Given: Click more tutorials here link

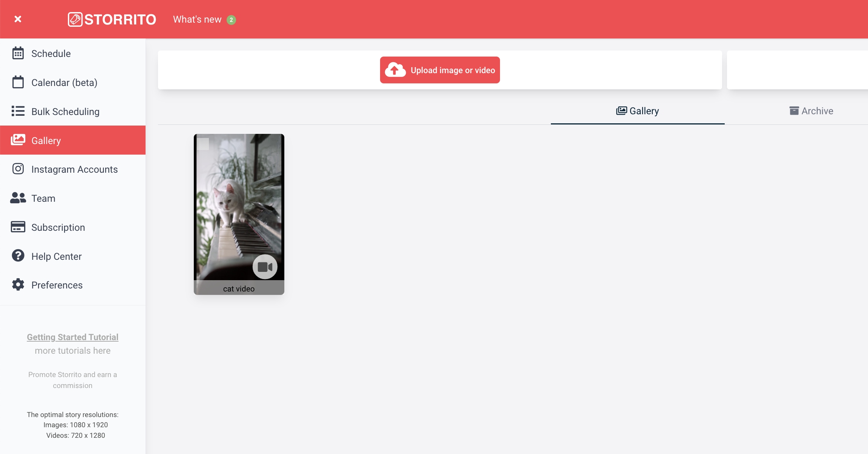Looking at the screenshot, I should (72, 350).
